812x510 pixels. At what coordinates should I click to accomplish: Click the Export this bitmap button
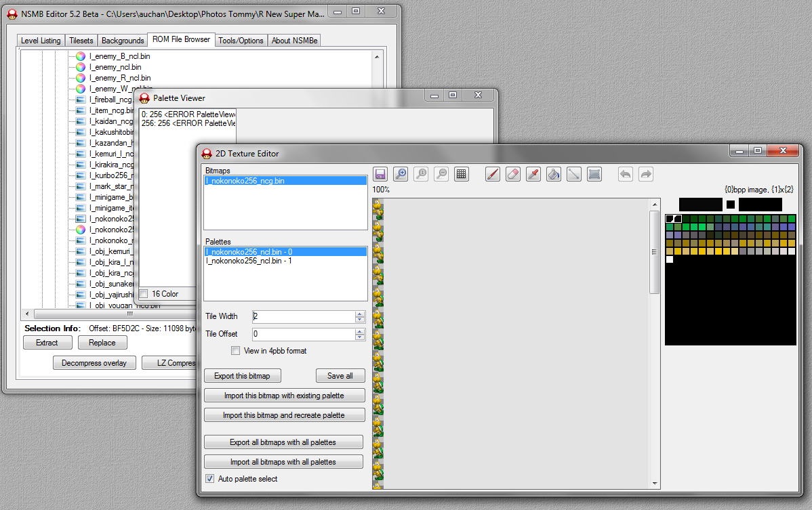242,376
